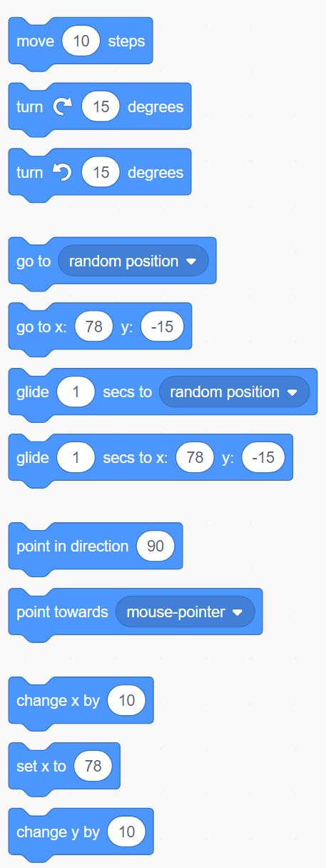The width and height of the screenshot is (326, 868).
Task: Click secs field in glide to random block
Action: tap(76, 392)
